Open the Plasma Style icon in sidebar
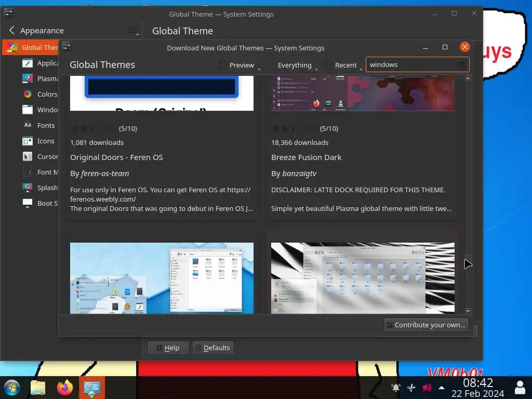The image size is (532, 399). coord(28,79)
